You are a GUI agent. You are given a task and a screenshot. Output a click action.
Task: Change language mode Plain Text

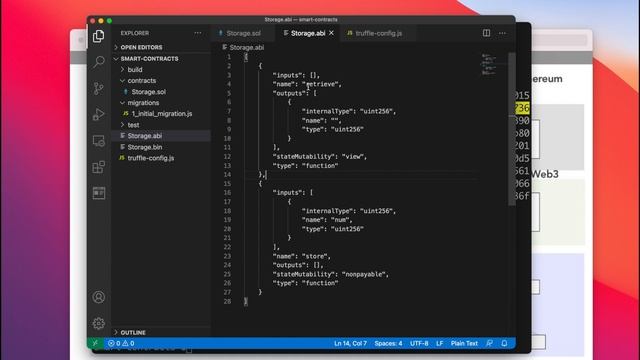point(464,343)
